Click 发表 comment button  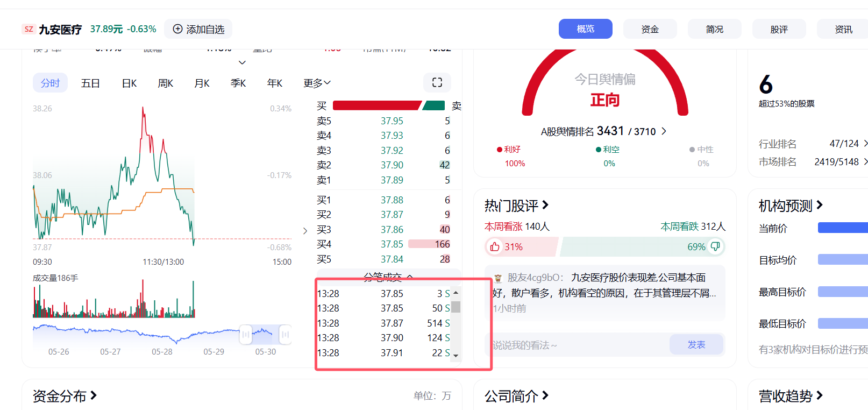pyautogui.click(x=696, y=344)
